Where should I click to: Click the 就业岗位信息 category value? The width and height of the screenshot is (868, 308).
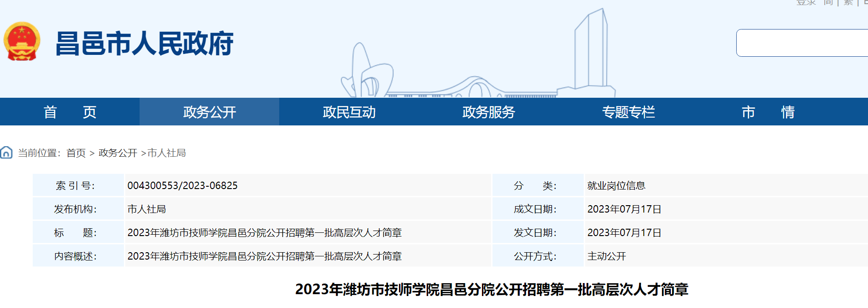(x=616, y=185)
